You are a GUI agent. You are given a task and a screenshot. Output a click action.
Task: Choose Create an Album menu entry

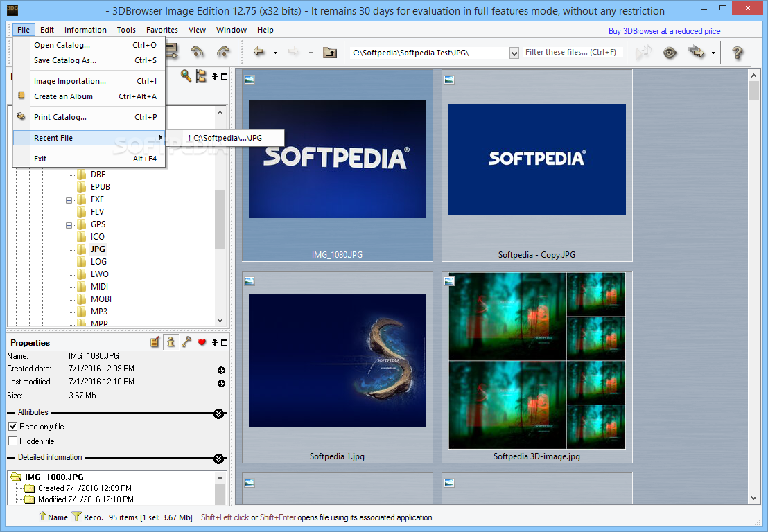[x=89, y=96]
